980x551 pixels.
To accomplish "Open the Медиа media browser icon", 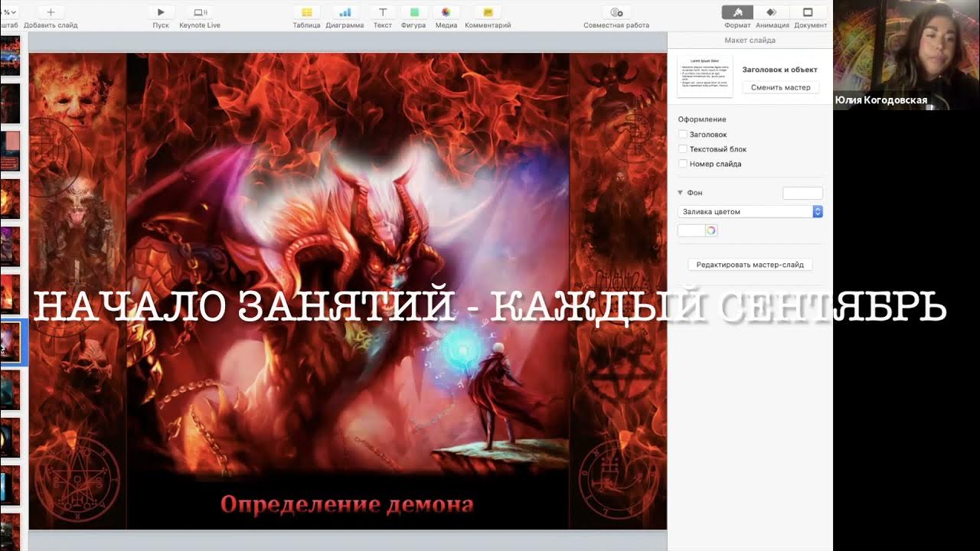I will click(446, 12).
